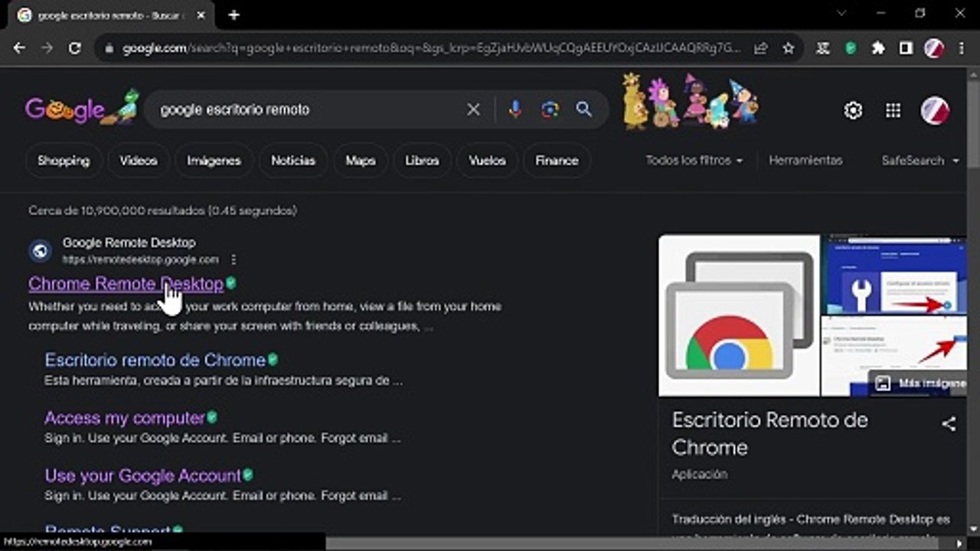This screenshot has height=551, width=980.
Task: Click the Aplicación label in knowledge panel
Action: click(699, 474)
